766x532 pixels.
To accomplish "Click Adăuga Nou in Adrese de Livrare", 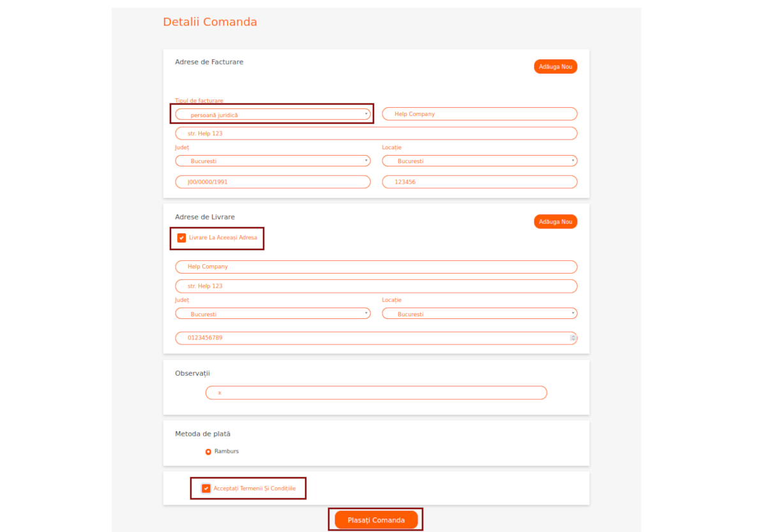I will [555, 222].
